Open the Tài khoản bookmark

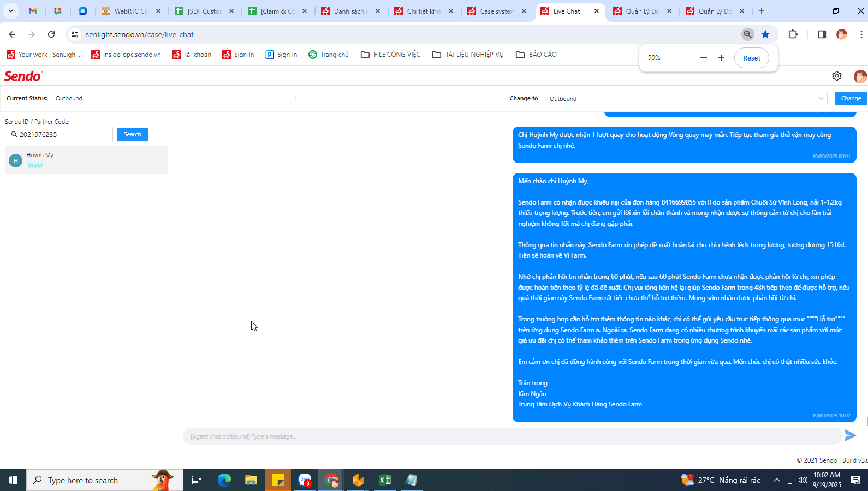pos(192,55)
